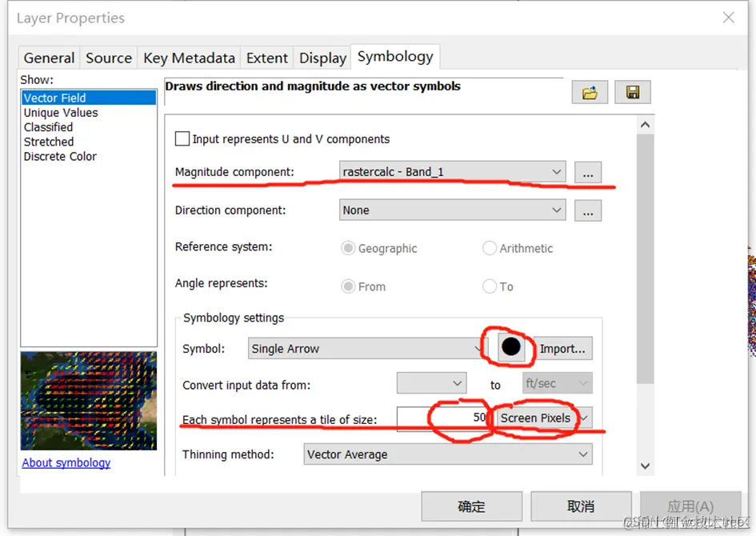Click the Import... symbol button

click(562, 349)
